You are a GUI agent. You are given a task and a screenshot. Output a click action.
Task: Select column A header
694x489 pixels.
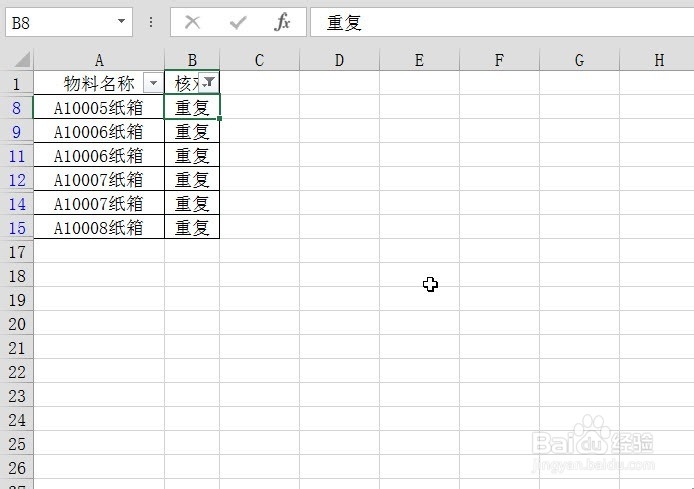pyautogui.click(x=99, y=60)
